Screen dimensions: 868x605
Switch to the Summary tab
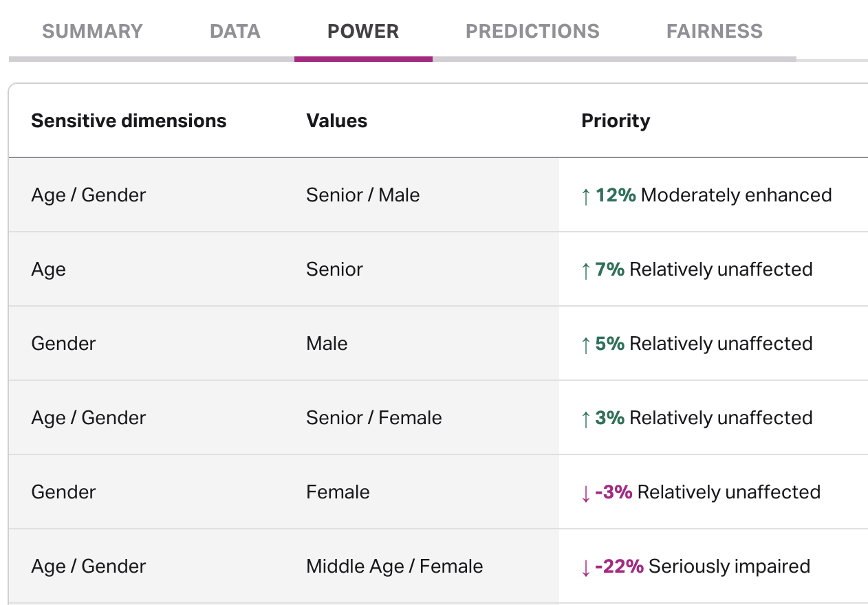pyautogui.click(x=92, y=32)
